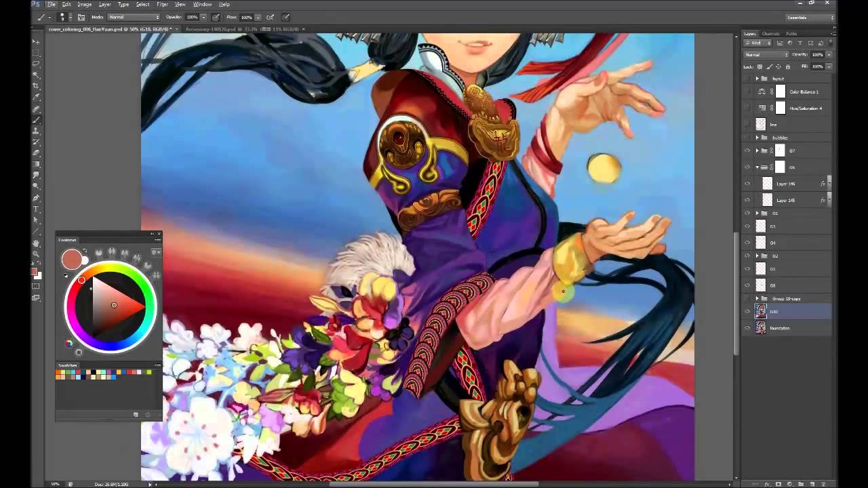The width and height of the screenshot is (868, 488).
Task: Select the History Brush tool
Action: tap(36, 142)
